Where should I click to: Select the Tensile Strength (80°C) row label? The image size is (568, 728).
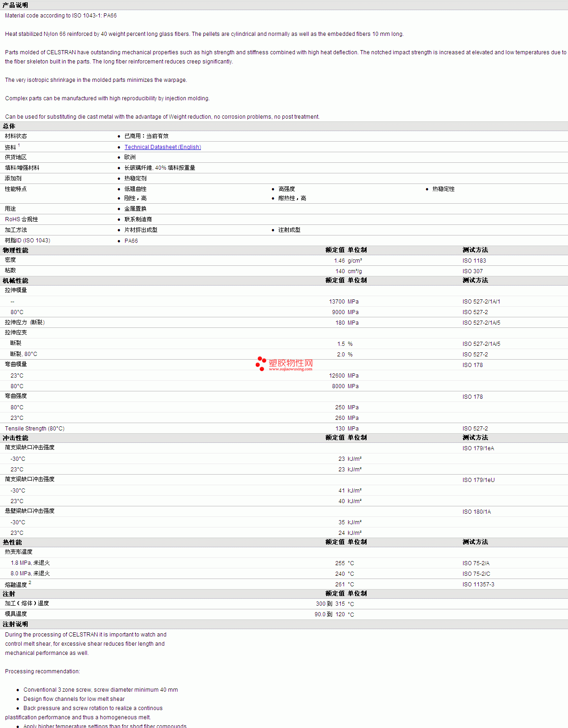[x=35, y=429]
